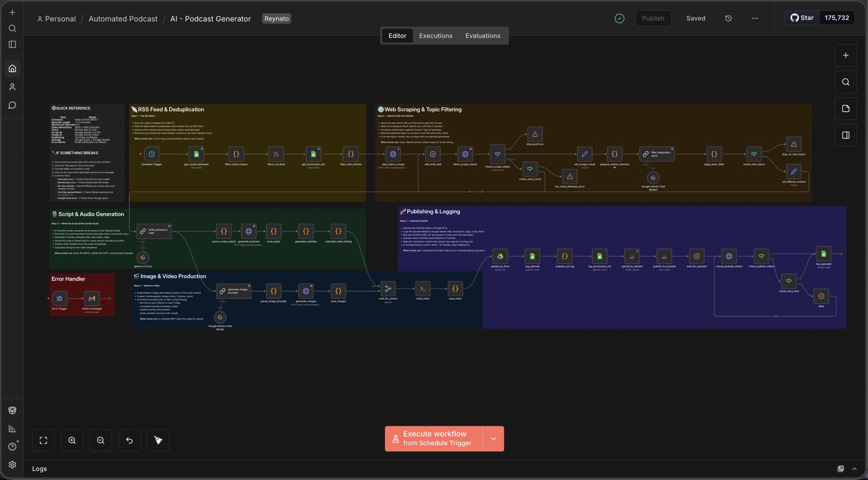
Task: Select the write_podcast_script node
Action: pos(154,231)
